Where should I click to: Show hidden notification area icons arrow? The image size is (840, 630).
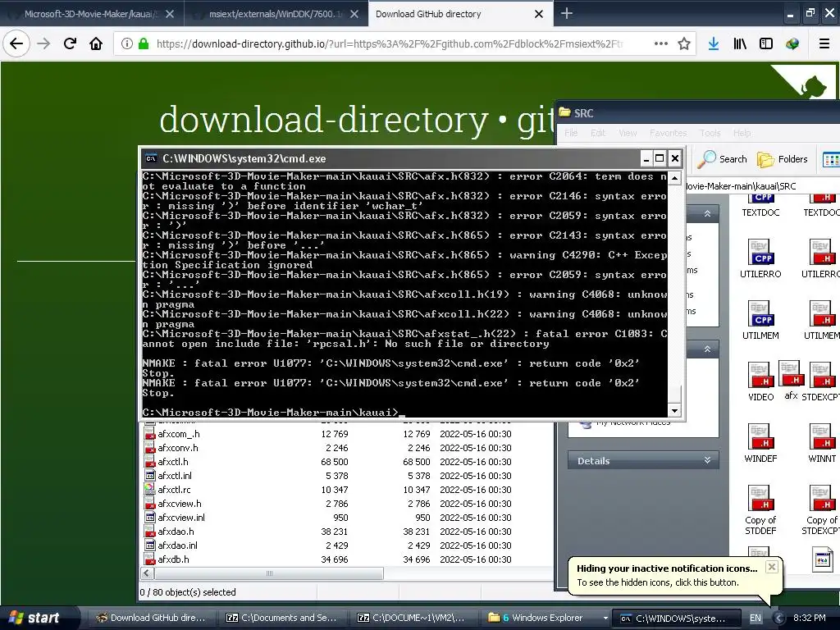tap(778, 618)
